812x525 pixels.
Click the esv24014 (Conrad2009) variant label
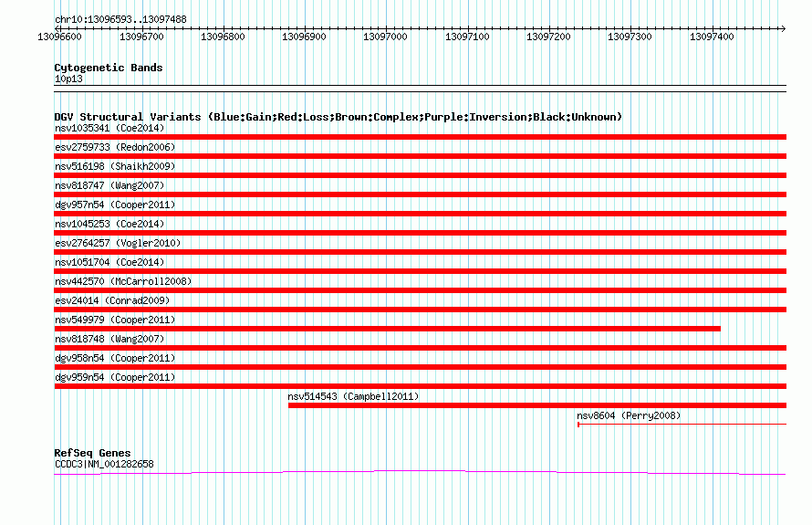pyautogui.click(x=112, y=300)
